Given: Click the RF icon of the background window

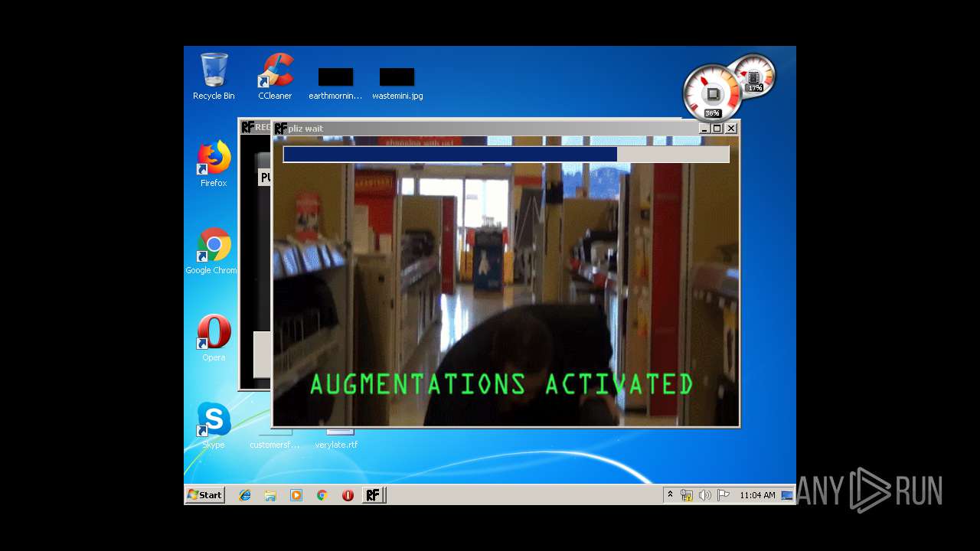Looking at the screenshot, I should click(248, 127).
